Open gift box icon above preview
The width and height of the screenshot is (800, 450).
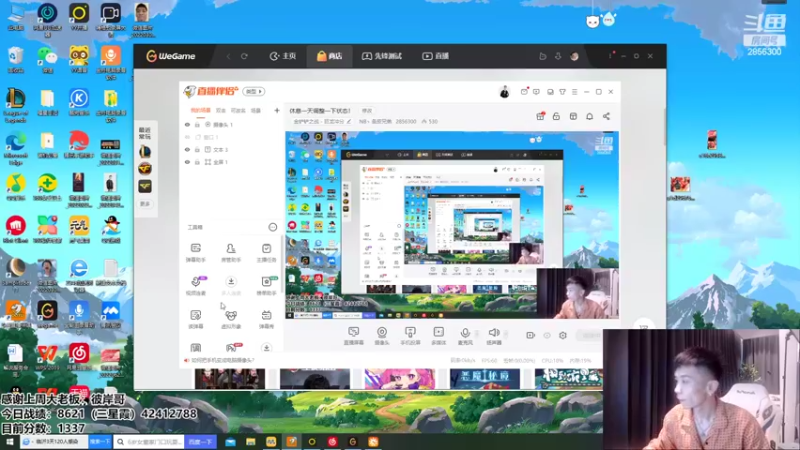click(540, 116)
